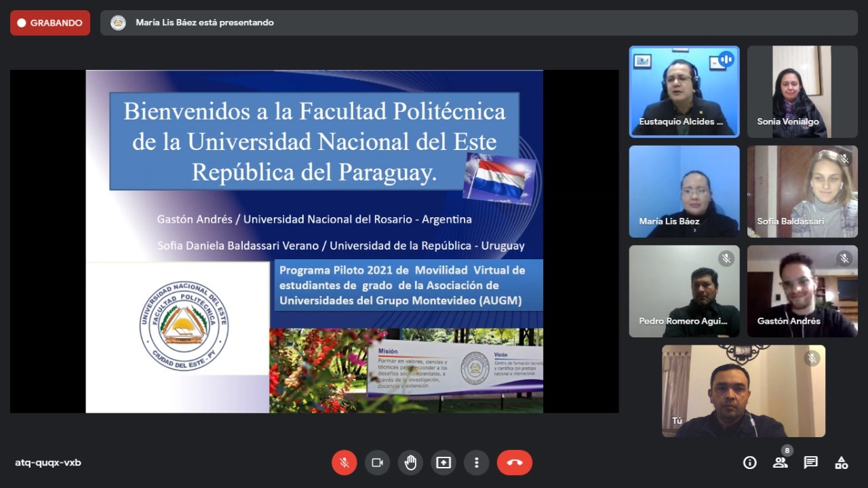Click the muted mic icon on Pedro Romero's tile
Image resolution: width=868 pixels, height=488 pixels.
tap(726, 259)
